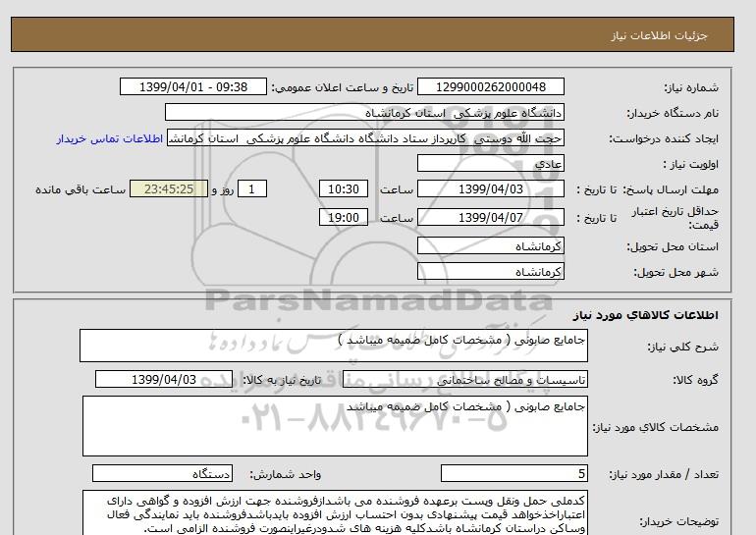Open the اطلاعات تماس خریدار link
The height and width of the screenshot is (535, 756).
[x=109, y=138]
